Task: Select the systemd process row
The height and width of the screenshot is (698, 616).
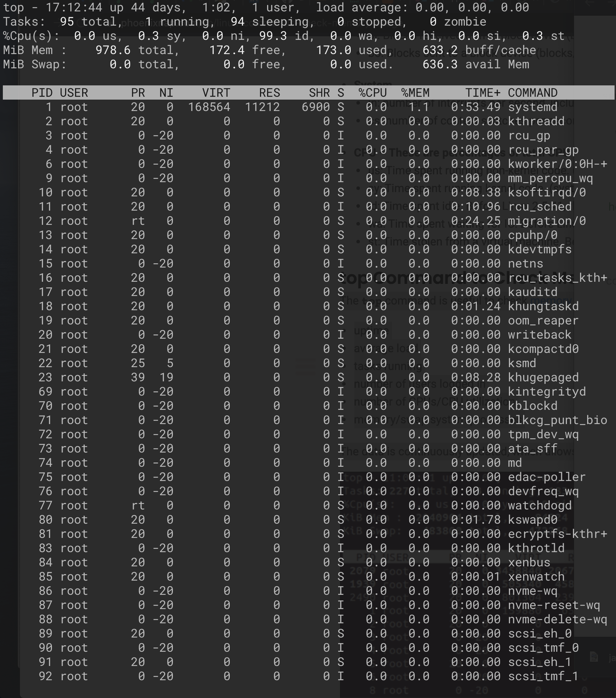Action: point(285,107)
